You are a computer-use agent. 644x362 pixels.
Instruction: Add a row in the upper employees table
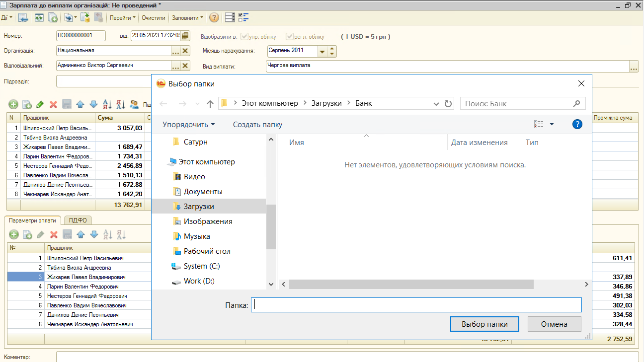(13, 104)
